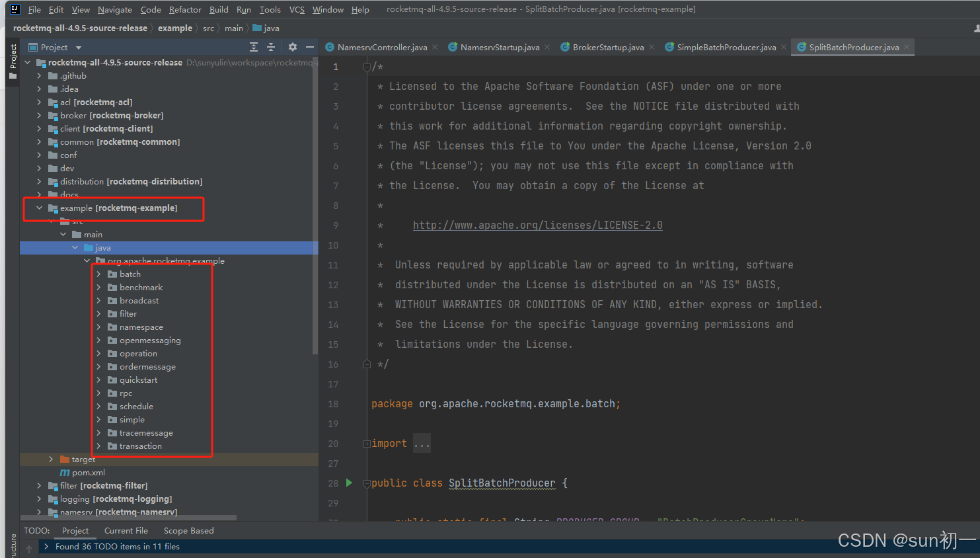The width and height of the screenshot is (980, 558).
Task: Click the Run gutter icon at line 28
Action: click(x=349, y=483)
